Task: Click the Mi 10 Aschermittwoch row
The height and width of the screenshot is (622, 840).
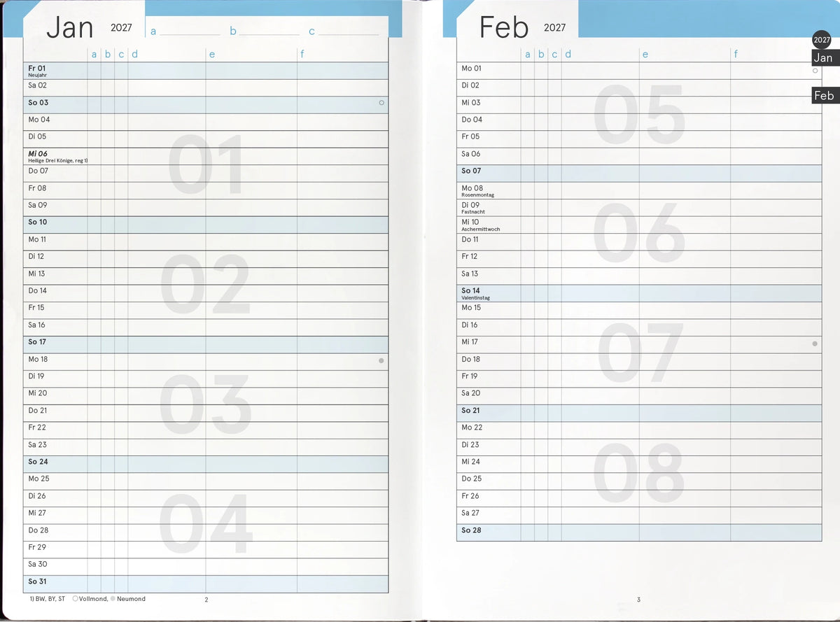Action: (x=639, y=225)
